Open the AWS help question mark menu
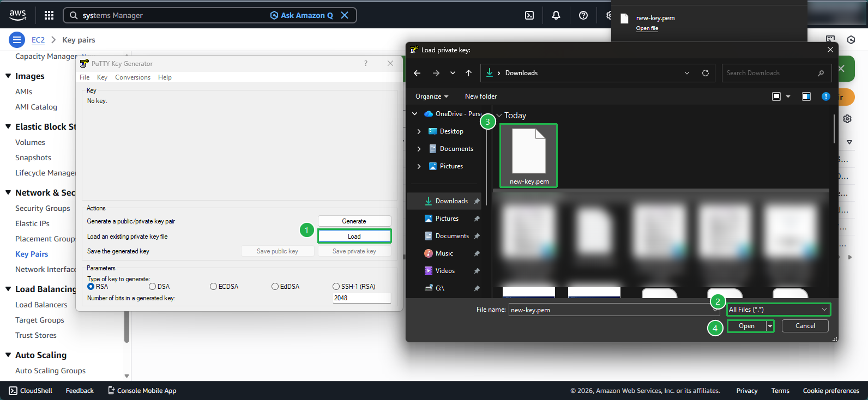 (583, 15)
